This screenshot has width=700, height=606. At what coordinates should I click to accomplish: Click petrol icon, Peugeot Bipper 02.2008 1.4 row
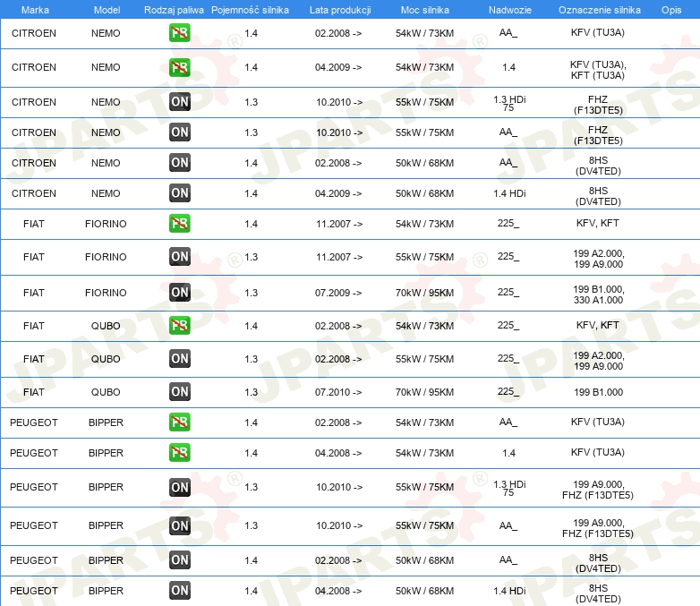point(179,422)
